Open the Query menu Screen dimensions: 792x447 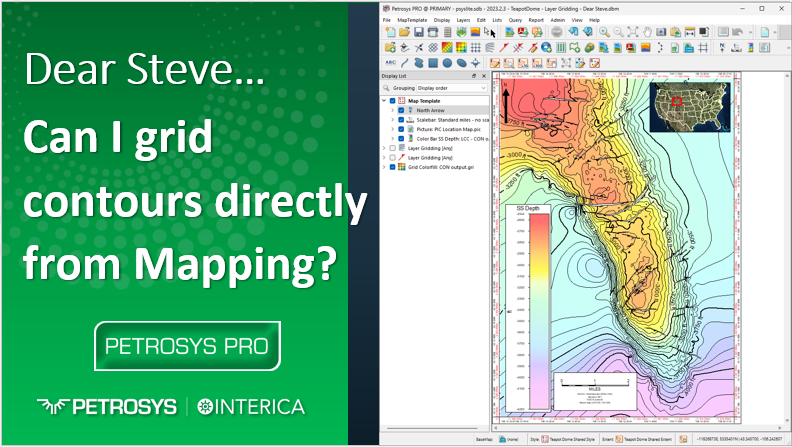pyautogui.click(x=515, y=20)
